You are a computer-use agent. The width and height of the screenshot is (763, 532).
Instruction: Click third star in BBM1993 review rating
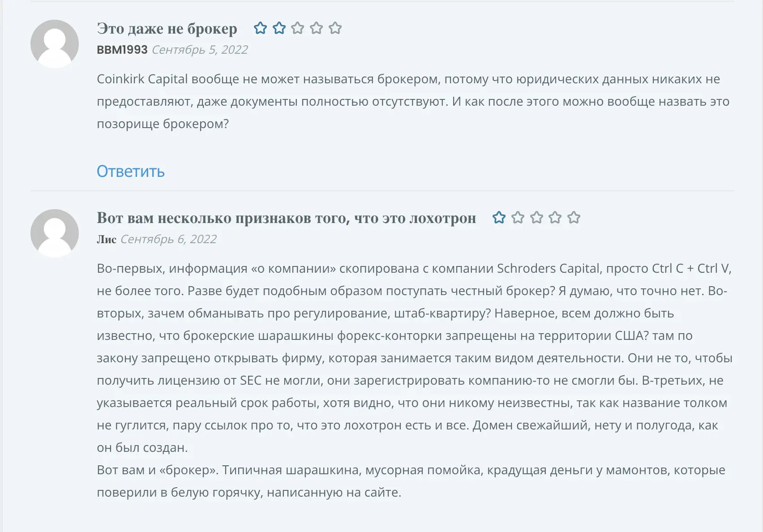coord(298,28)
